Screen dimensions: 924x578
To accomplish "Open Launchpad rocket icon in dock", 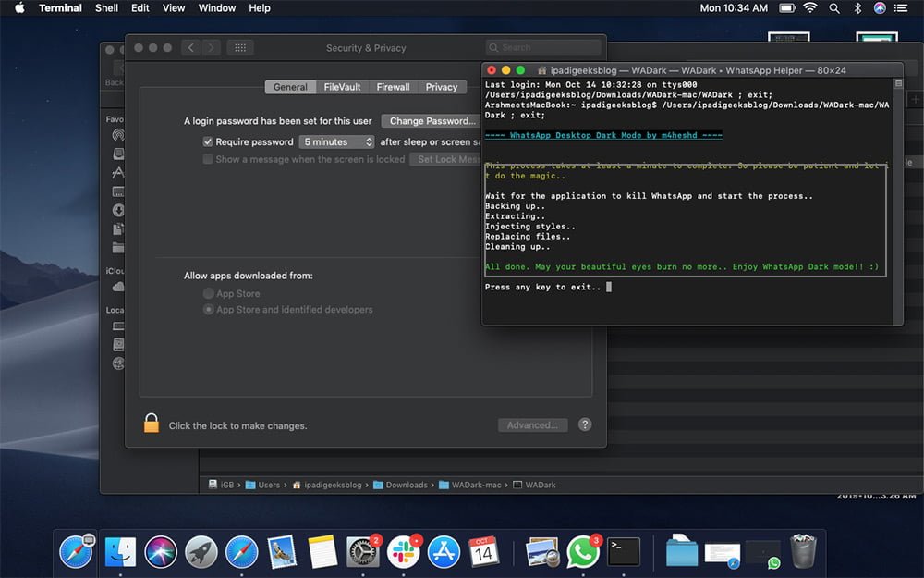I will pos(201,553).
